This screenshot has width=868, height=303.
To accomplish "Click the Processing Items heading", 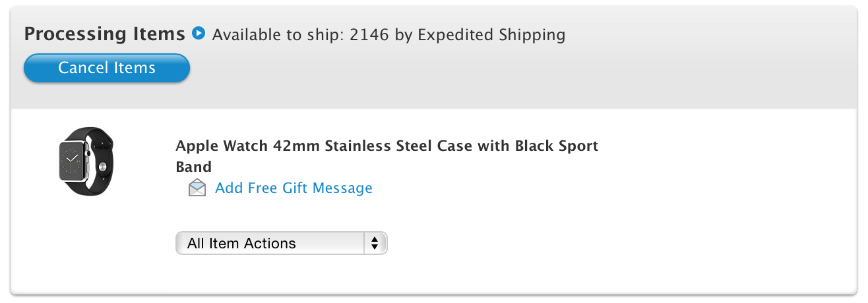I will (x=104, y=34).
